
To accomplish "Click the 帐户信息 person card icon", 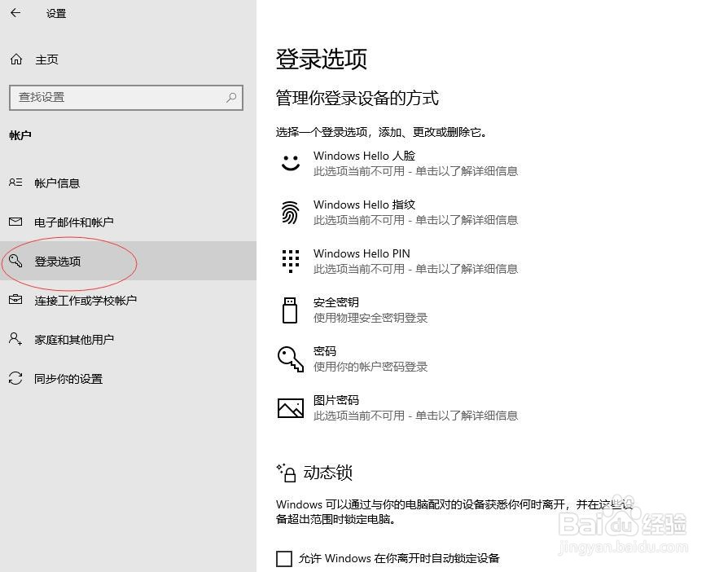I will click(15, 183).
